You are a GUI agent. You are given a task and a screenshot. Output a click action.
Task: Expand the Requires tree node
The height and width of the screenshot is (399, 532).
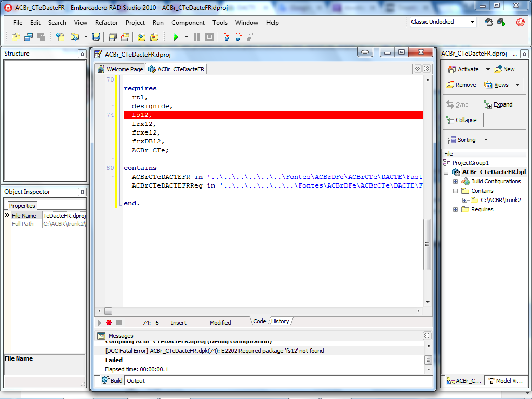(x=455, y=210)
